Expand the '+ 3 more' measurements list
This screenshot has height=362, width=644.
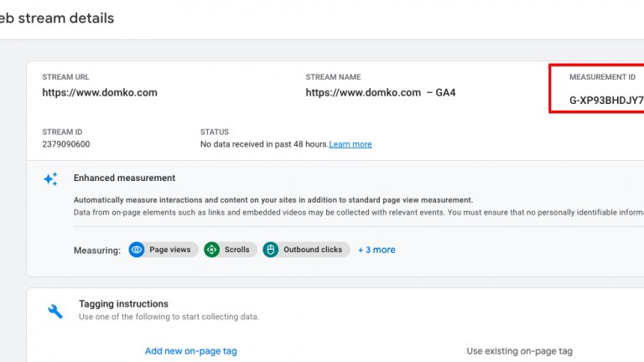coord(377,250)
